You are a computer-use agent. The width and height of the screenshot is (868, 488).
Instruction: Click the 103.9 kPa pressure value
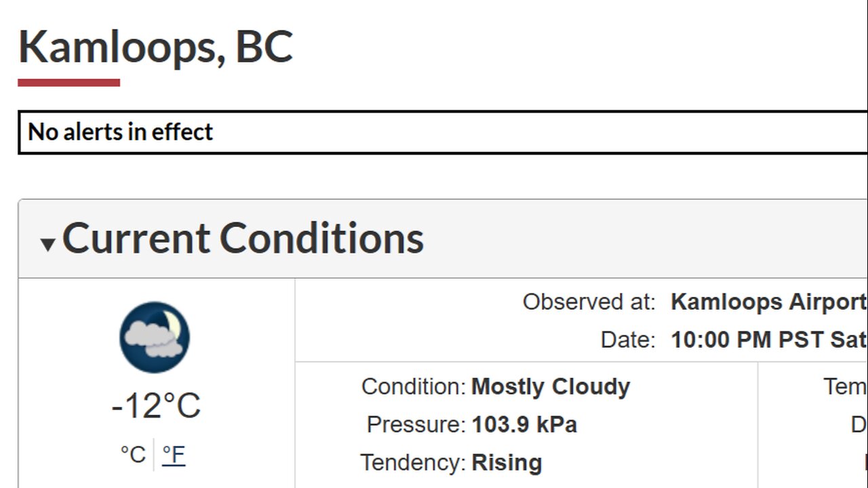[524, 425]
